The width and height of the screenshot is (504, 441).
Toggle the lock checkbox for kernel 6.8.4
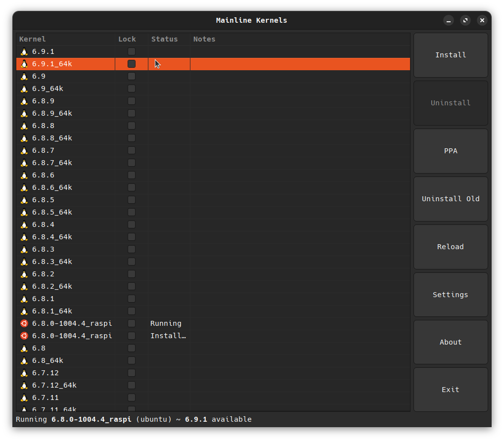pos(132,224)
